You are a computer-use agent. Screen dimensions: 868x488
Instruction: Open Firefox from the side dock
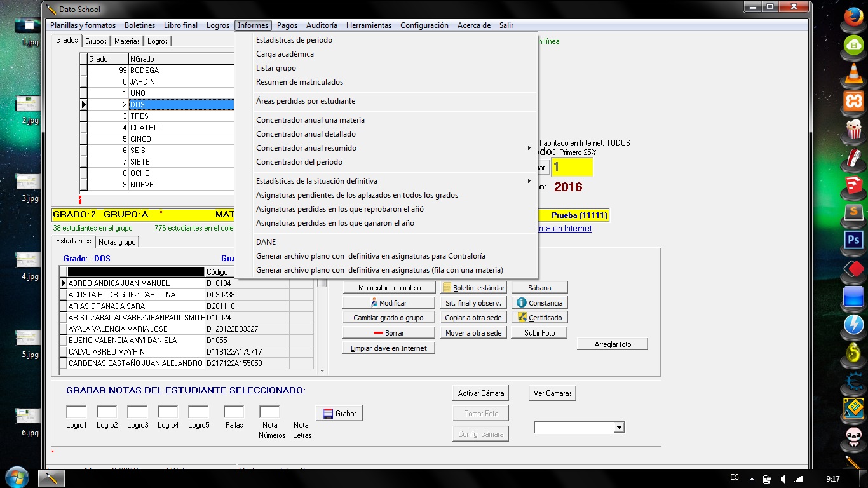coord(853,17)
